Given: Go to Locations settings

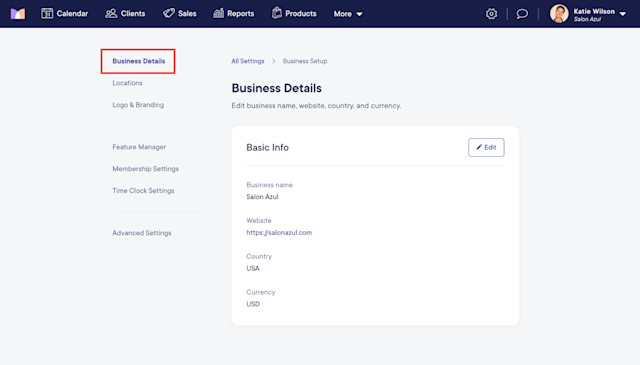Looking at the screenshot, I should point(127,83).
